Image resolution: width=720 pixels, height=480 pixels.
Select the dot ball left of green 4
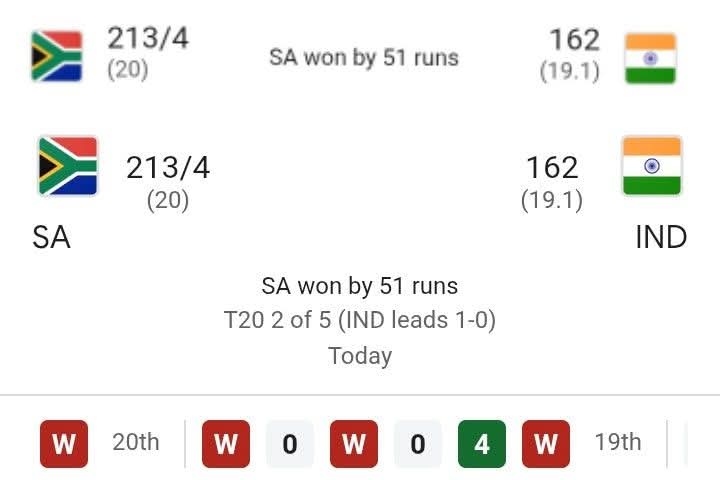point(418,444)
